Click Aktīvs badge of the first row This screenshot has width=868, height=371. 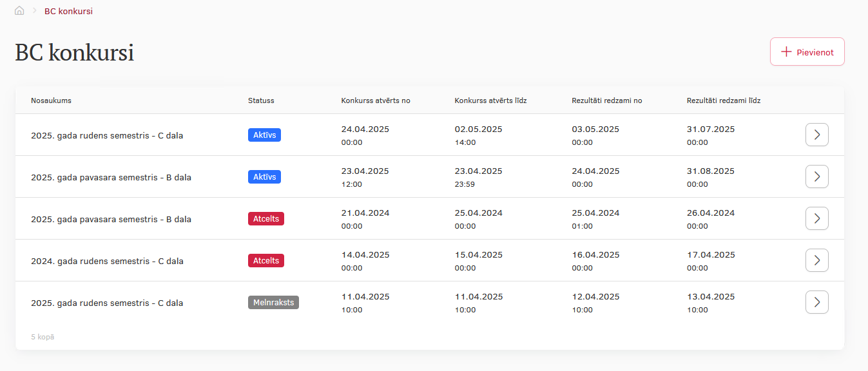tap(264, 135)
